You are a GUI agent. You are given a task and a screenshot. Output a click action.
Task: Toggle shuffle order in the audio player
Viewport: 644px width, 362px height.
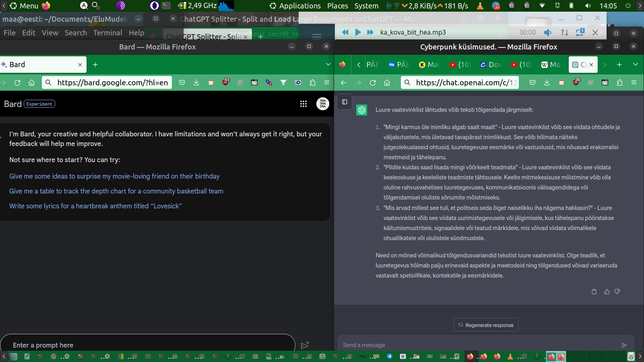coord(565,32)
